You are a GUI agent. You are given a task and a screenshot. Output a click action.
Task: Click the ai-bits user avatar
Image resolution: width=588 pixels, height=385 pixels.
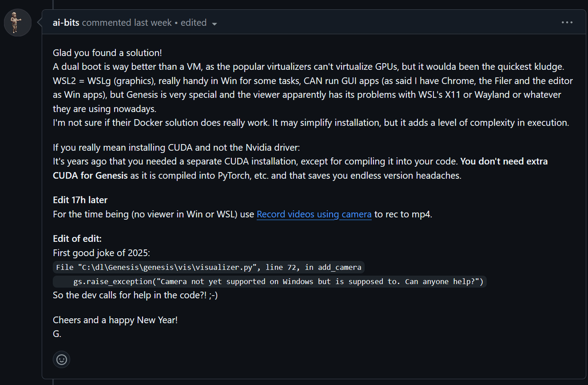pyautogui.click(x=18, y=23)
